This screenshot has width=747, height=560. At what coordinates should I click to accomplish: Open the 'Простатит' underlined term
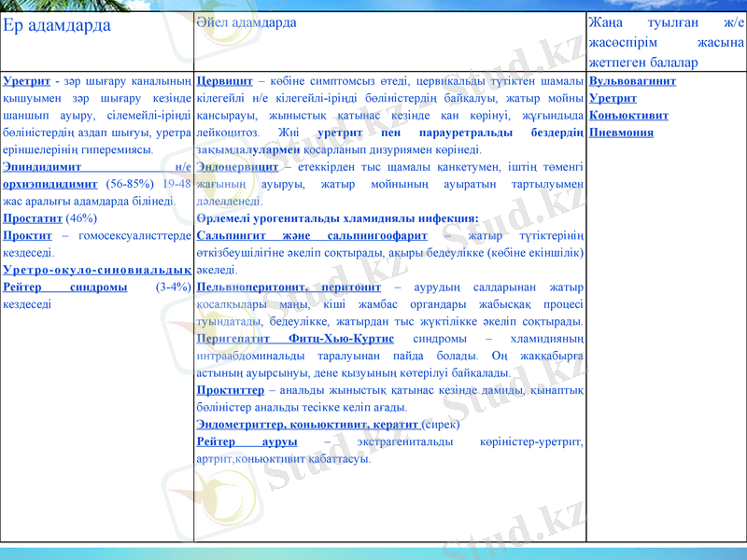[34, 217]
